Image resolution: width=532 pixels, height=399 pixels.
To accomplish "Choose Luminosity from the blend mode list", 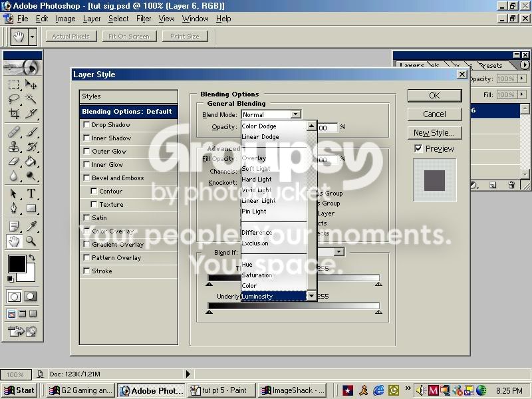I will [274, 296].
